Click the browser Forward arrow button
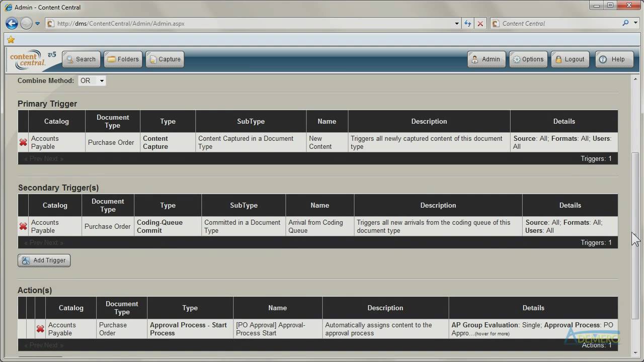This screenshot has width=644, height=362. [26, 23]
